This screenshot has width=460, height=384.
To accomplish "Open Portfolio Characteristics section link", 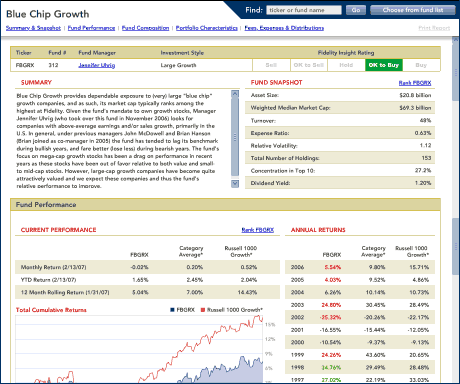I will coord(207,28).
